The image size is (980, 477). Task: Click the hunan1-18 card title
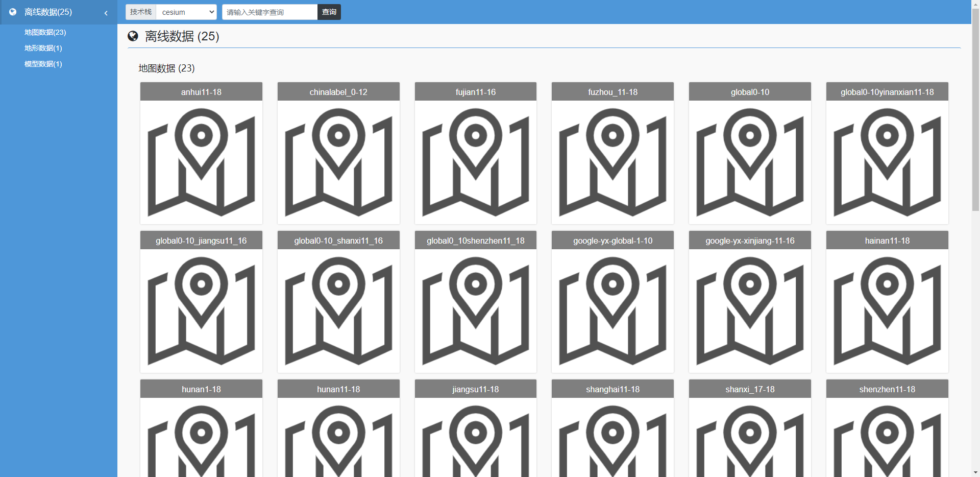[201, 389]
